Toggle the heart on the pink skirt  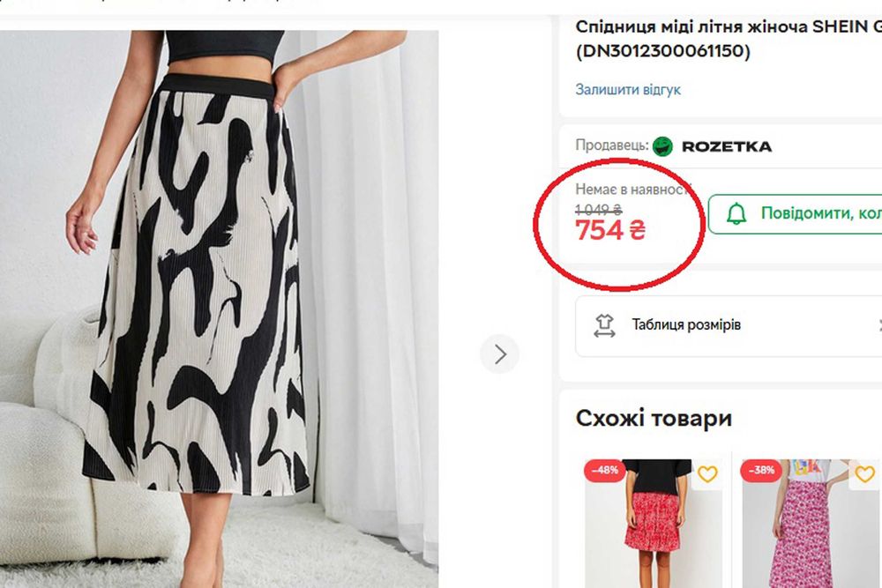point(864,474)
